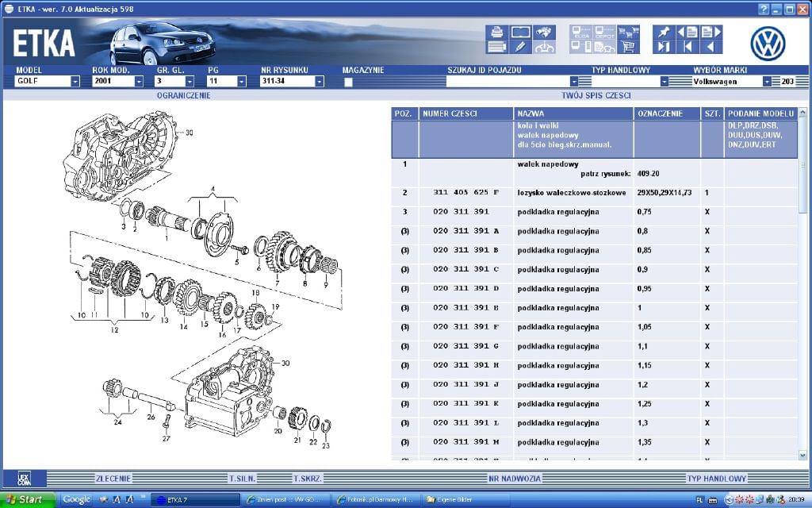Go to the next illustration page icon
The image size is (812, 508).
711,32
